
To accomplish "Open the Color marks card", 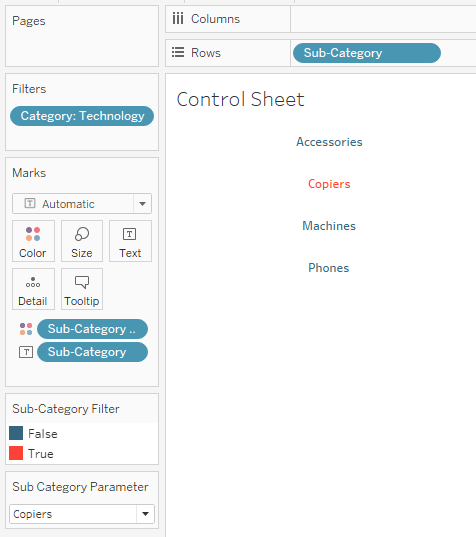I will click(x=33, y=241).
